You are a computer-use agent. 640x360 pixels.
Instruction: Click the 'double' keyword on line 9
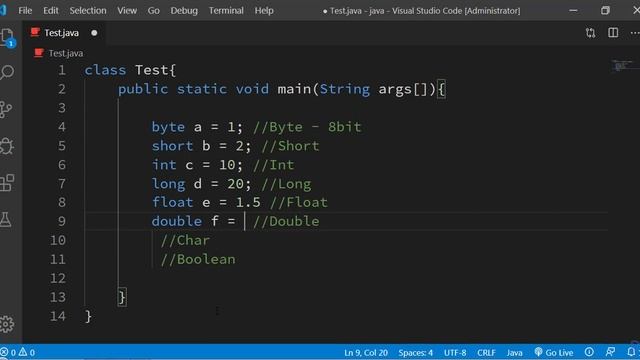pos(177,221)
